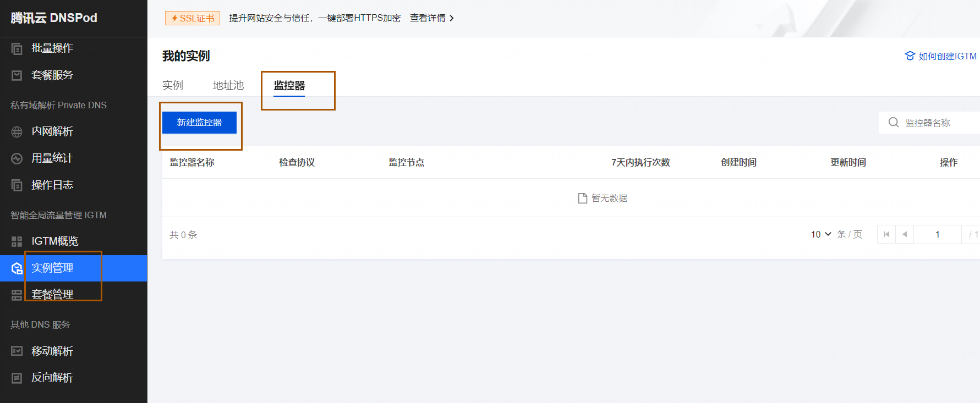Click the 共 0 条 total count text
The width and height of the screenshot is (980, 403).
pyautogui.click(x=183, y=235)
